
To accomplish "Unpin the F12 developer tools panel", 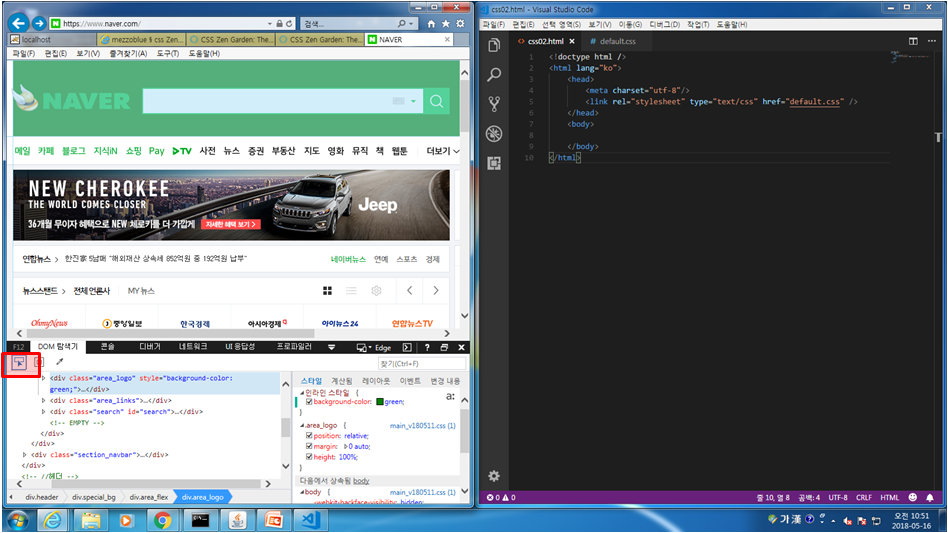I will point(444,347).
